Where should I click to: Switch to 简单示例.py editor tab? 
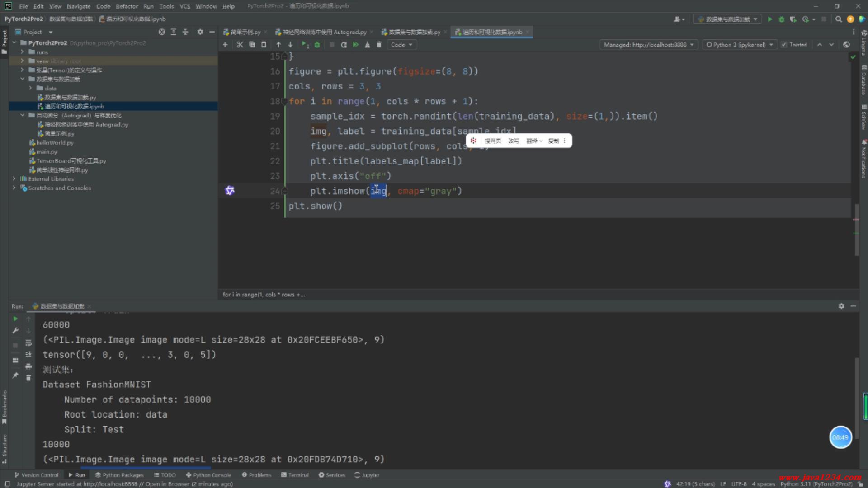[x=245, y=32]
